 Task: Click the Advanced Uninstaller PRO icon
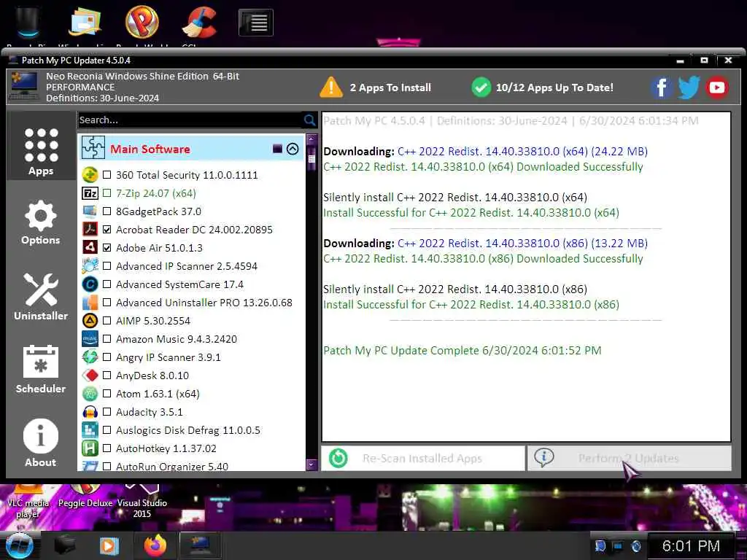(90, 303)
